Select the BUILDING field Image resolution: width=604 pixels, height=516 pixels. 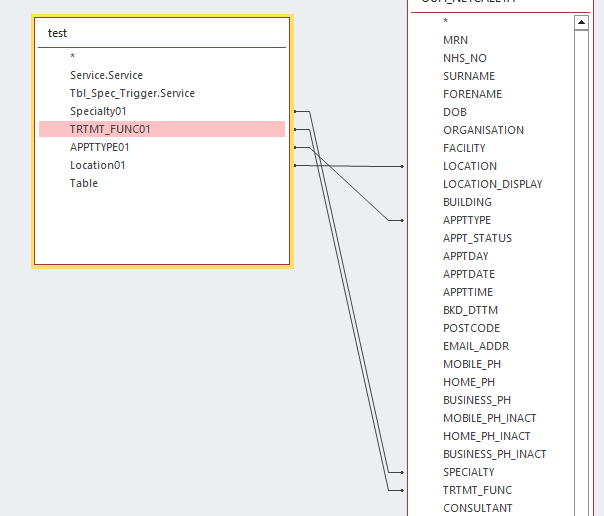pyautogui.click(x=467, y=202)
